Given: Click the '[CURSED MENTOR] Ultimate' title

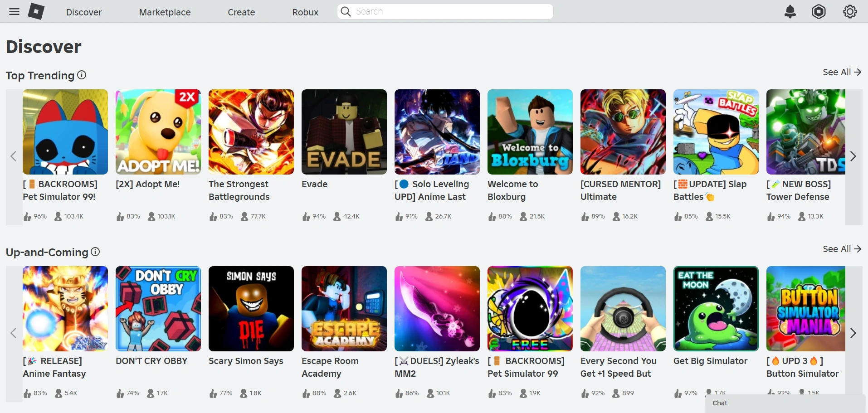Looking at the screenshot, I should 621,190.
